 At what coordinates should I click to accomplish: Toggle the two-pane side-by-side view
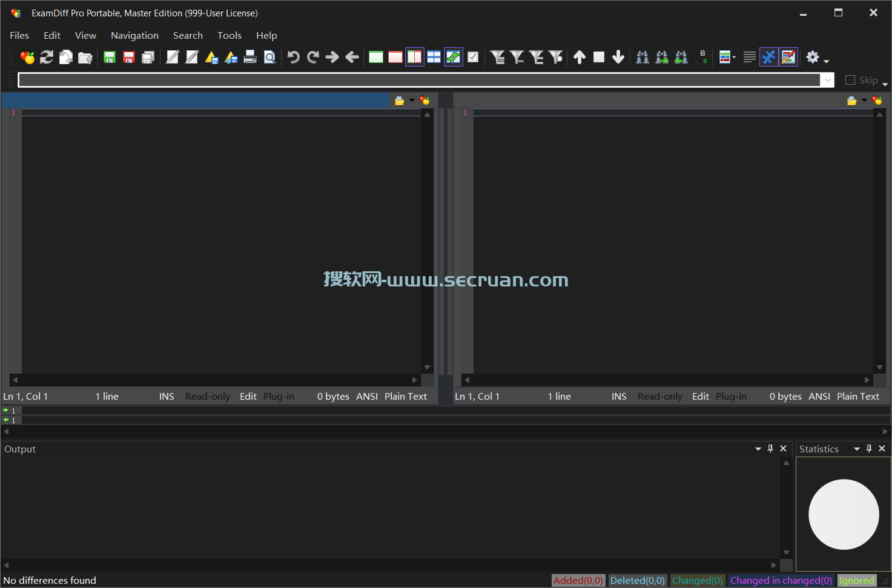click(x=415, y=57)
